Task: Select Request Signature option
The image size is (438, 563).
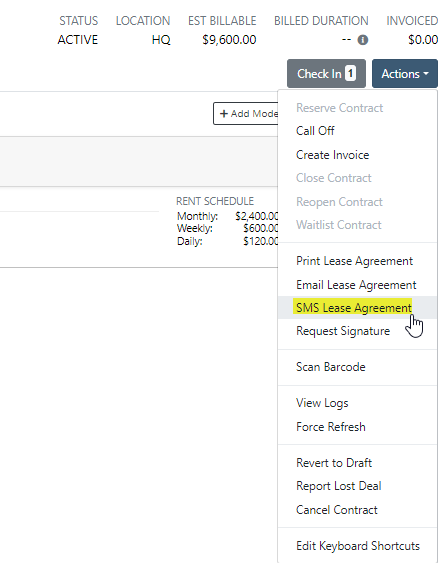Action: click(x=357, y=331)
